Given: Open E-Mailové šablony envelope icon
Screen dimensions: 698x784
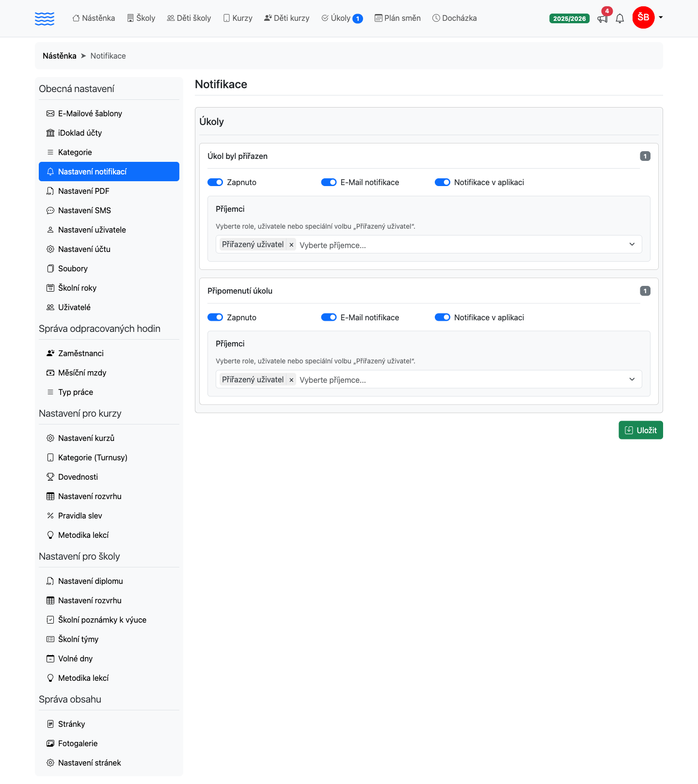Looking at the screenshot, I should (50, 113).
